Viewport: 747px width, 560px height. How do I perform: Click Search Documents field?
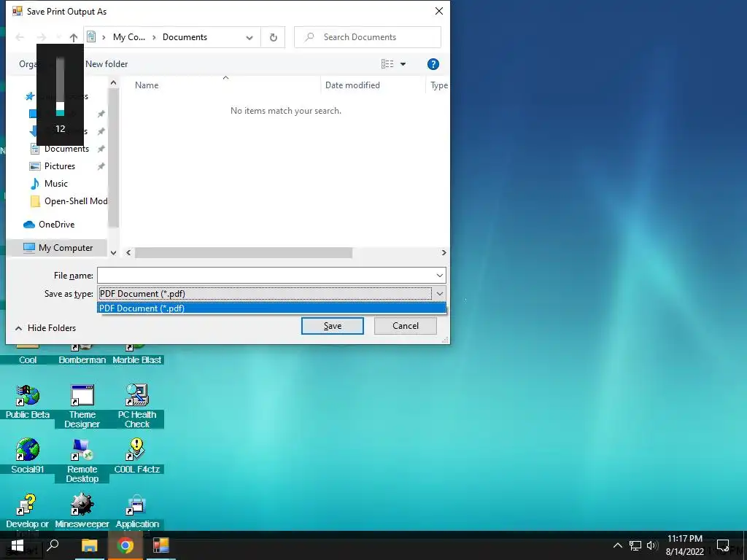[368, 37]
